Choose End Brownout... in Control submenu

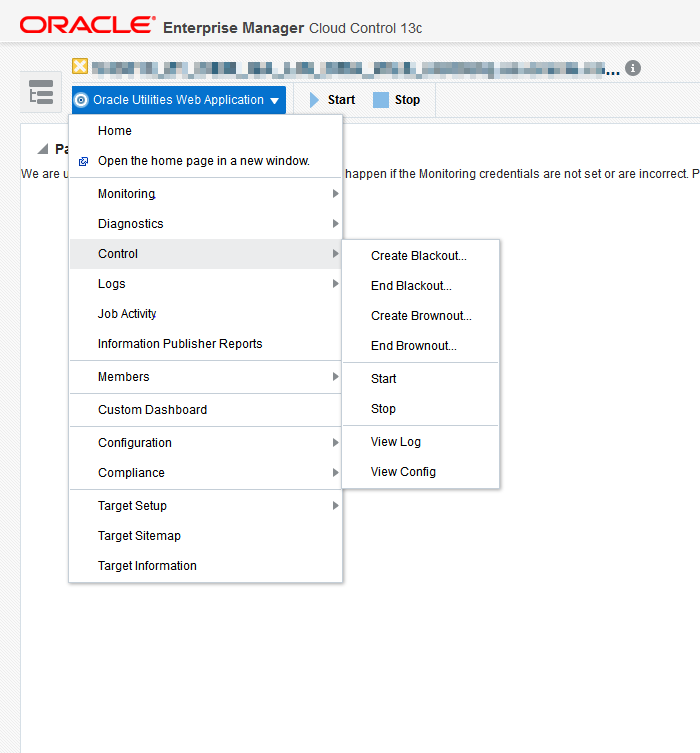click(x=421, y=346)
